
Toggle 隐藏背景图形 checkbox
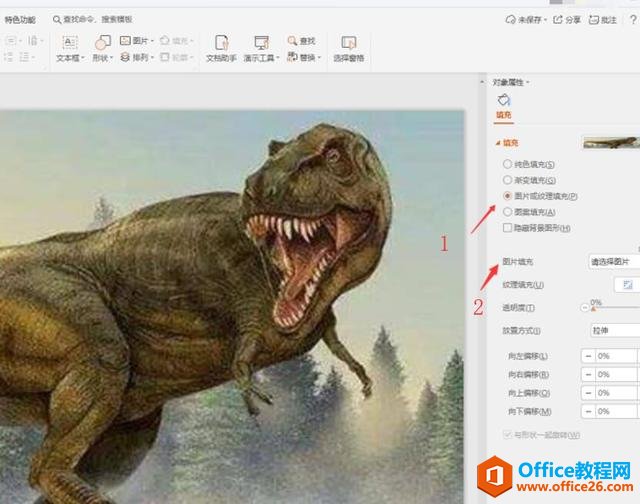(507, 228)
